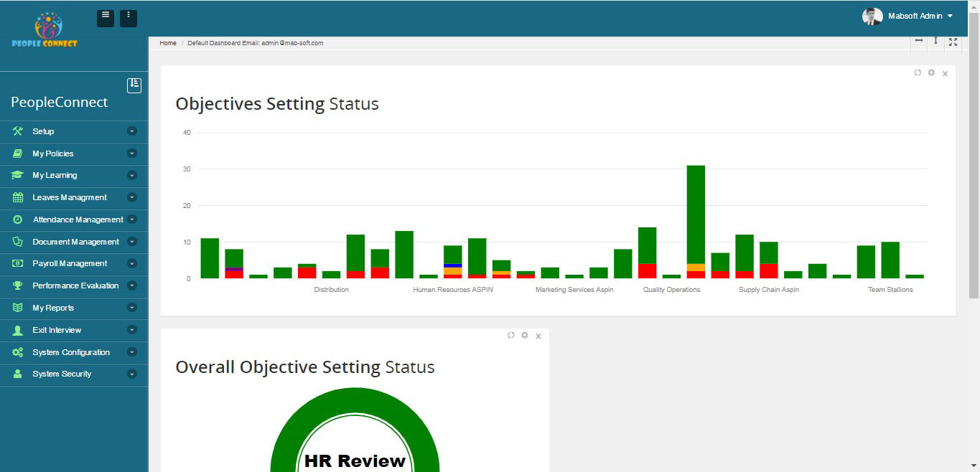980x472 pixels.
Task: Click the vertical expand arrows icon
Action: pyautogui.click(x=935, y=42)
